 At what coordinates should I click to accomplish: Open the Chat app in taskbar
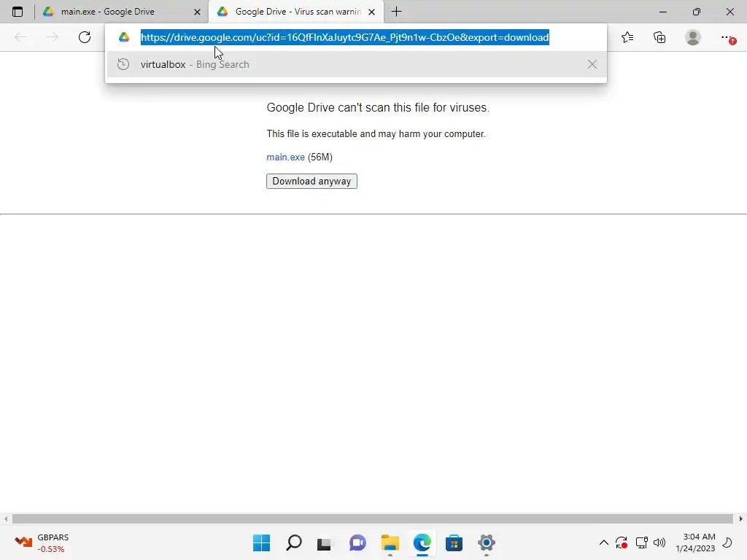coord(357,542)
